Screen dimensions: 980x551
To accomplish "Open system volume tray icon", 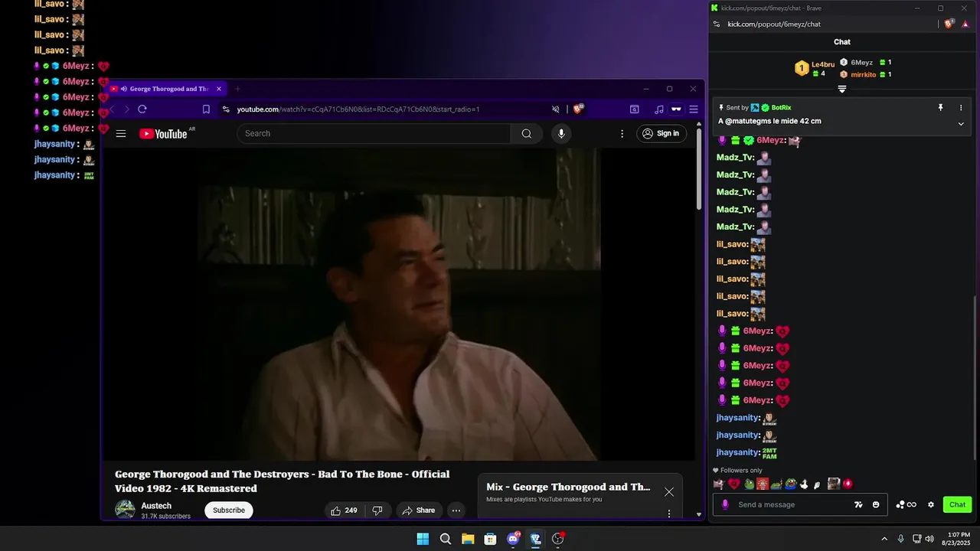I will coord(929,539).
